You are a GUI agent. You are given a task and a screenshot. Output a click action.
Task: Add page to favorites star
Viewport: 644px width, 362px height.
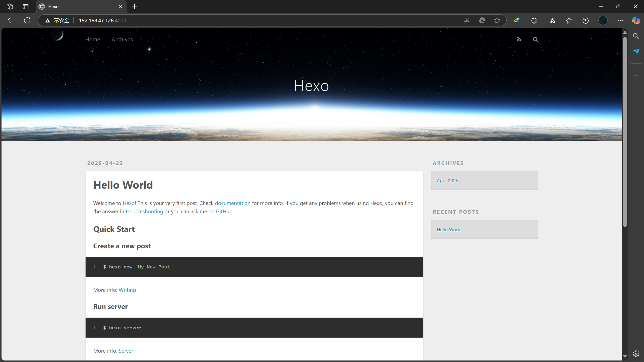click(497, 20)
